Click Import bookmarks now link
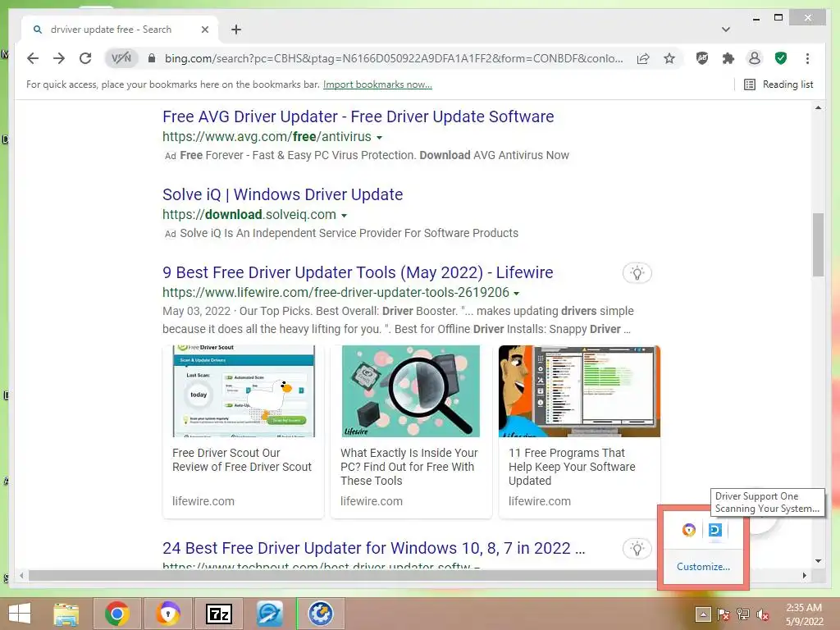 (377, 84)
